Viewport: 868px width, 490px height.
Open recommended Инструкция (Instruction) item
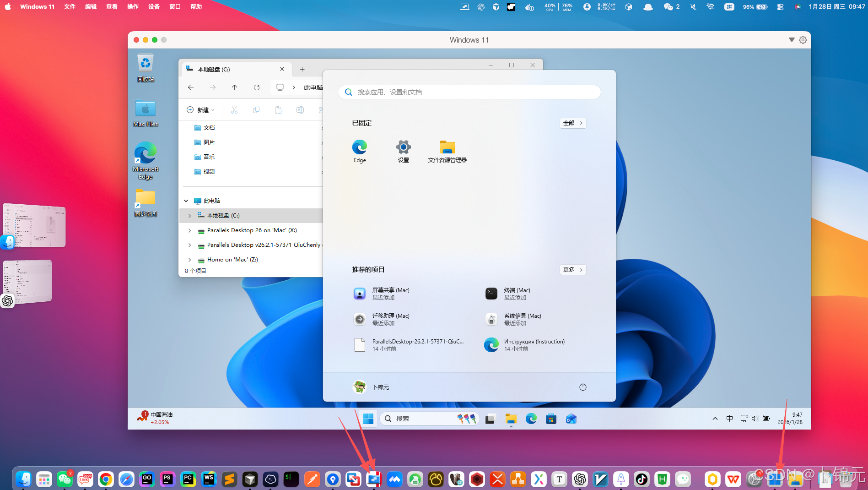(x=524, y=345)
